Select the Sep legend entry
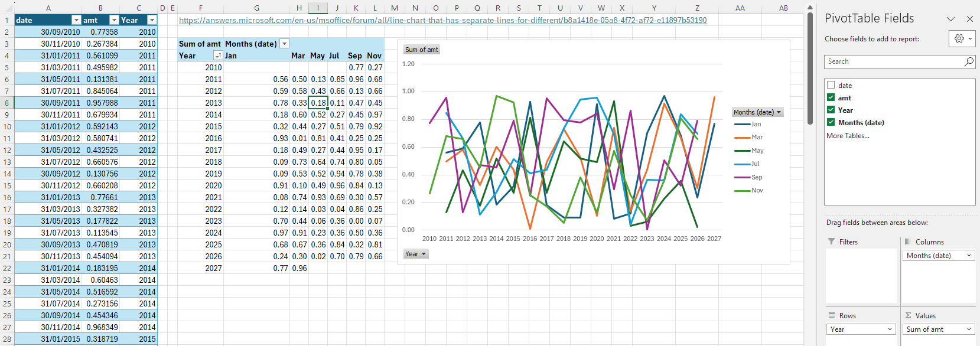 748,177
